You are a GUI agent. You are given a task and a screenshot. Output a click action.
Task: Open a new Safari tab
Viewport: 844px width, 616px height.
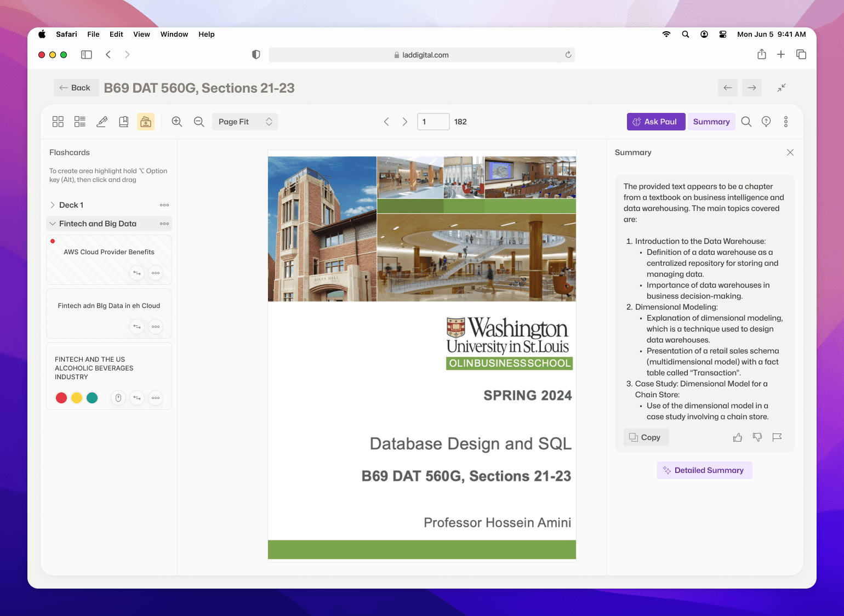[x=781, y=54]
